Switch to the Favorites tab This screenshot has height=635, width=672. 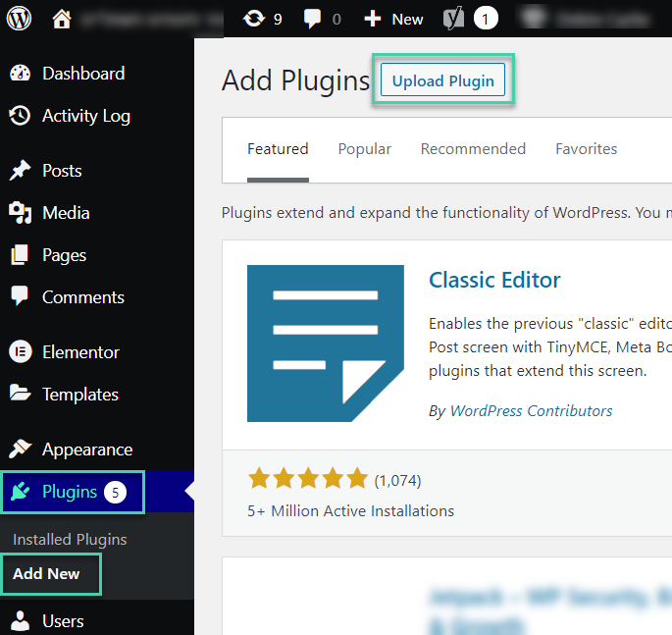pyautogui.click(x=586, y=149)
